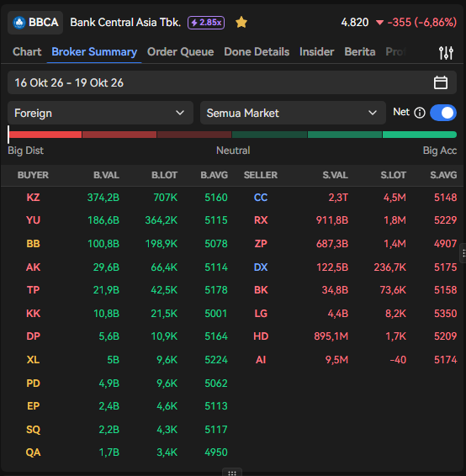The height and width of the screenshot is (476, 466).
Task: Click the 4,5M sell lot cell
Action: pos(395,198)
